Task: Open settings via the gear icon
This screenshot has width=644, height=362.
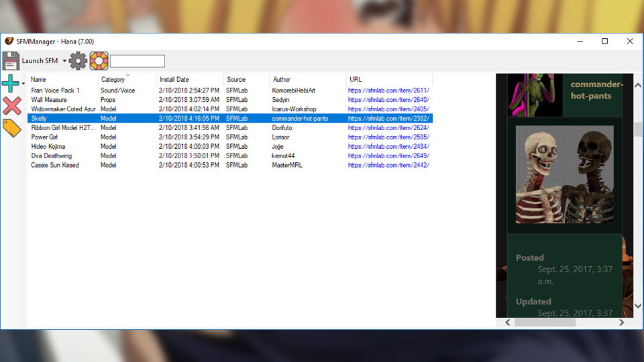Action: click(78, 61)
